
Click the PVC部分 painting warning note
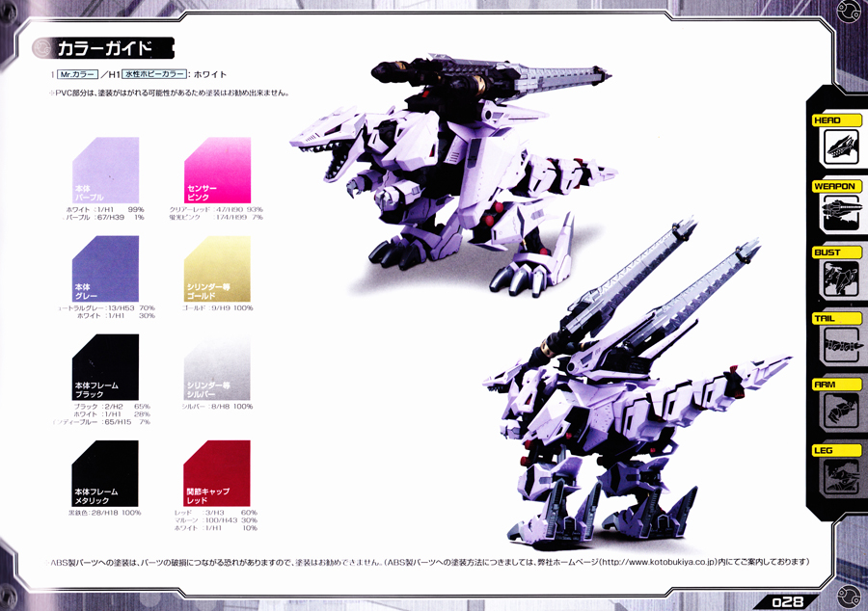(x=170, y=93)
